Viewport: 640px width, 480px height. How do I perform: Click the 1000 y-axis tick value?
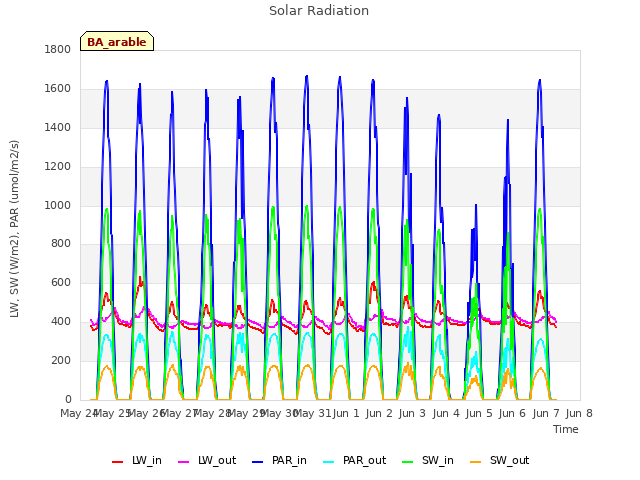tap(58, 205)
